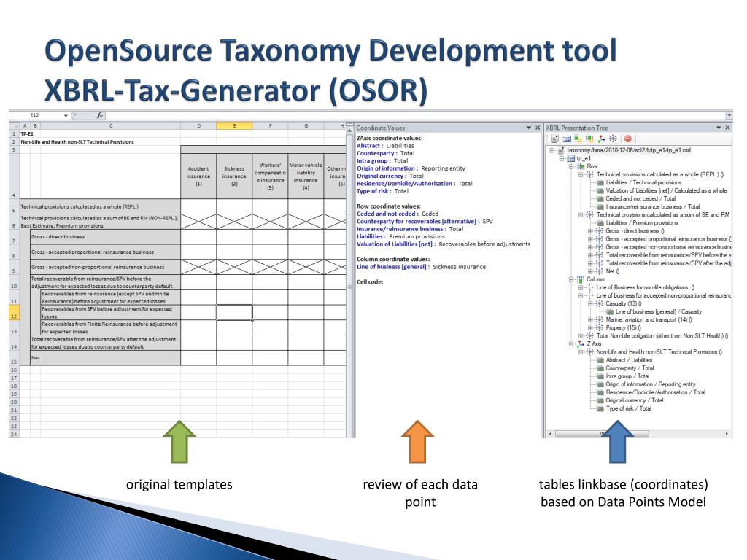
Task: Collapse the tp_e1 table node
Action: [x=562, y=158]
